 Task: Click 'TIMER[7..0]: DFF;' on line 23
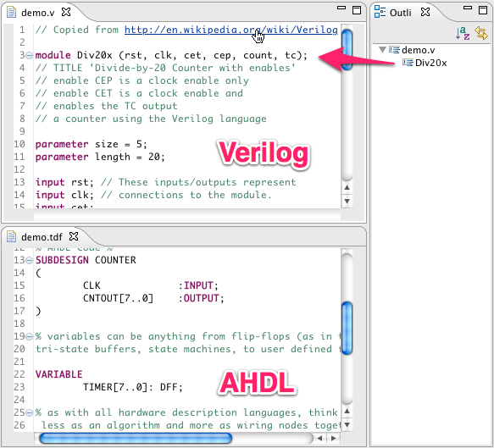tap(133, 387)
